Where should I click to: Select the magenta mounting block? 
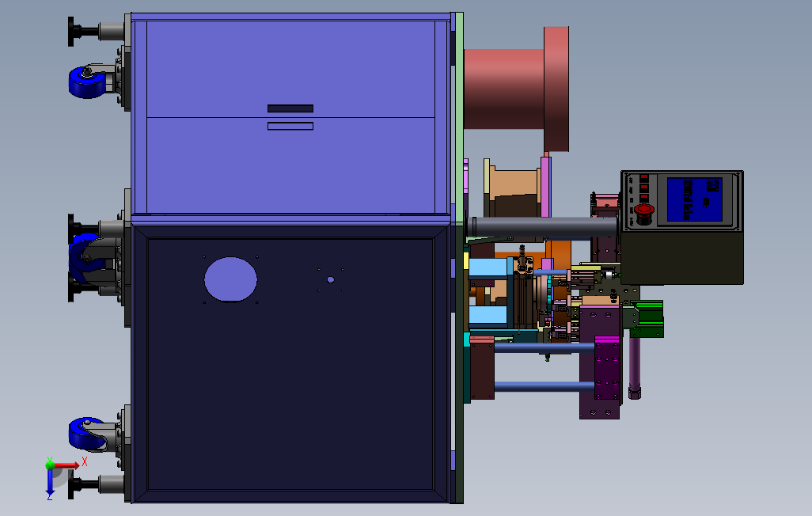607,367
